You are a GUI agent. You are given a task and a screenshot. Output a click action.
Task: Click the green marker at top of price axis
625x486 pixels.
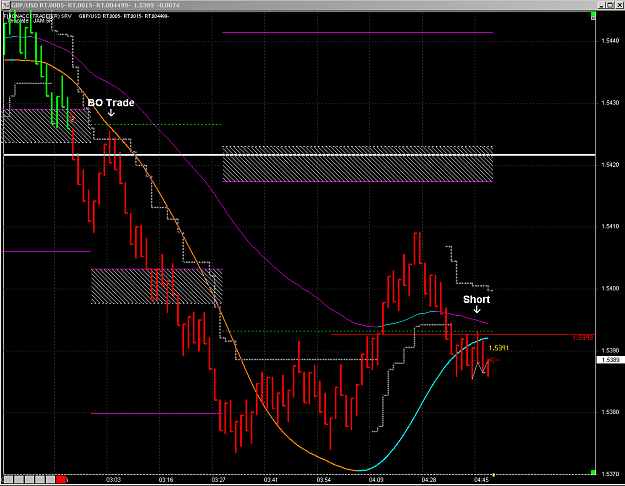[x=593, y=16]
